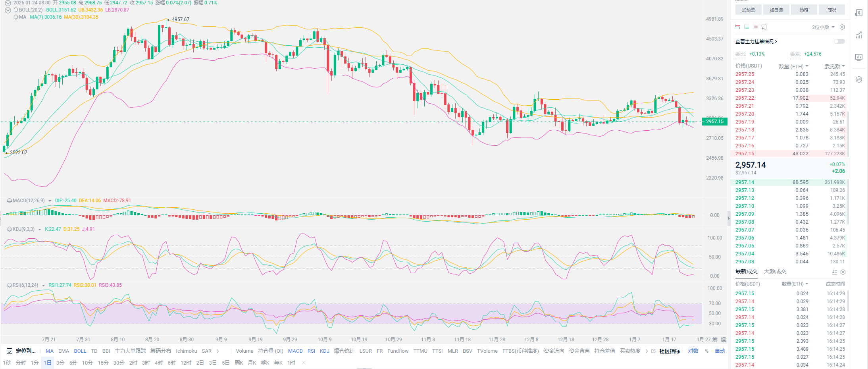Open the 2位小数 decimal precision dropdown
This screenshot has height=369, width=868.
(823, 27)
